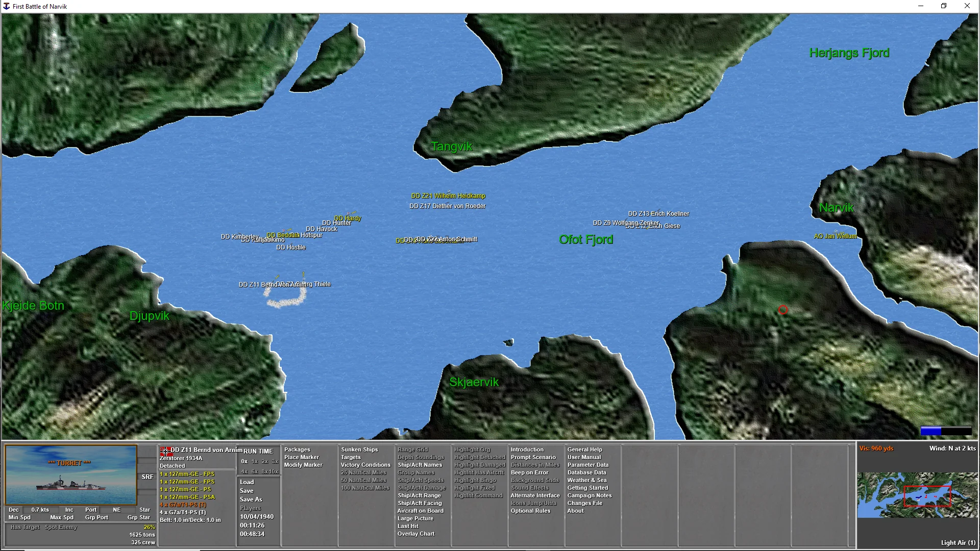Toggle Ship/Acft Names display
Image resolution: width=980 pixels, height=551 pixels.
420,465
